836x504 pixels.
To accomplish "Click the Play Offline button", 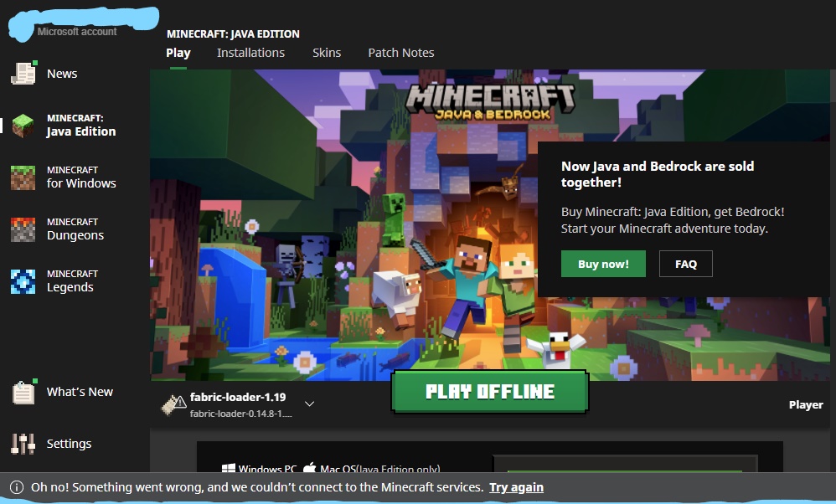I will [489, 392].
